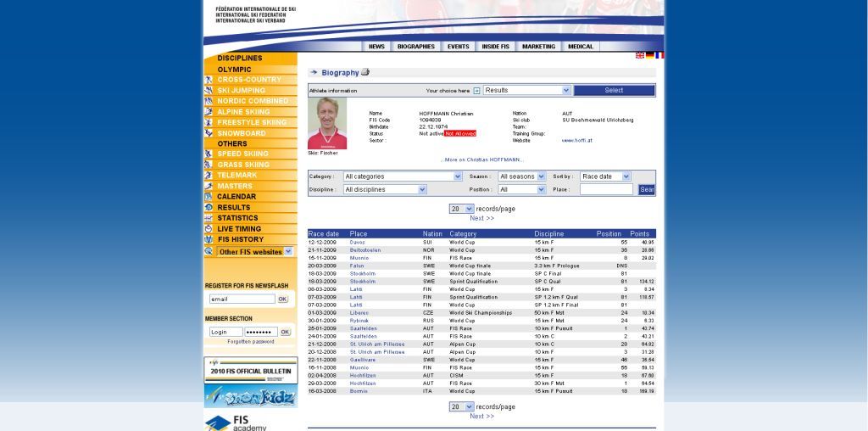Open the INSIDE FIS menu
868x431 pixels.
pos(495,47)
